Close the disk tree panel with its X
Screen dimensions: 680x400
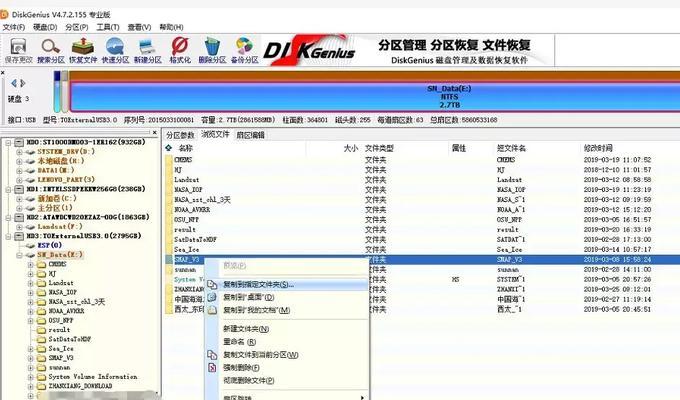point(155,132)
